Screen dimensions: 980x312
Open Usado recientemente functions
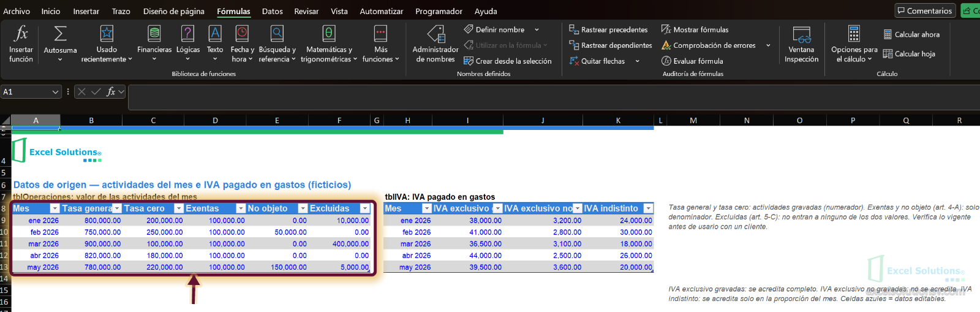(107, 44)
